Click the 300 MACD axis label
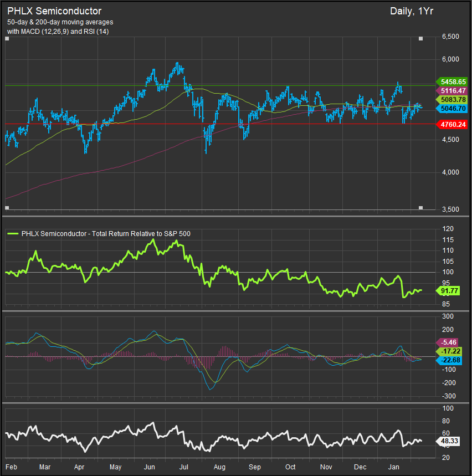This screenshot has height=476, width=472. (448, 316)
